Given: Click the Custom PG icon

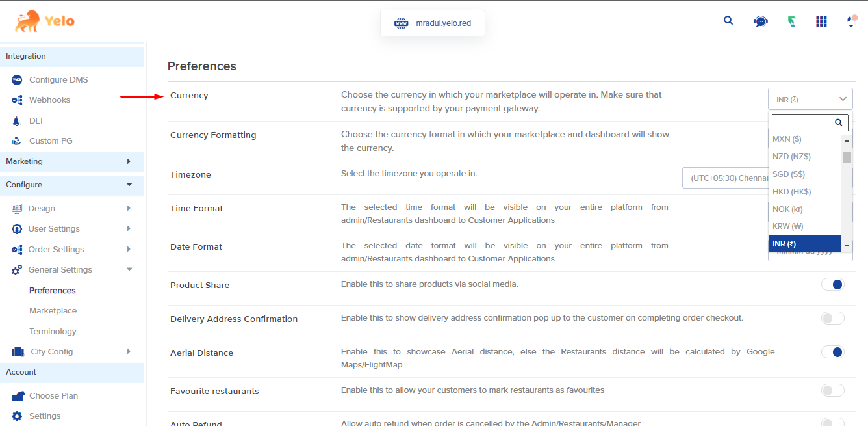Looking at the screenshot, I should (x=16, y=141).
